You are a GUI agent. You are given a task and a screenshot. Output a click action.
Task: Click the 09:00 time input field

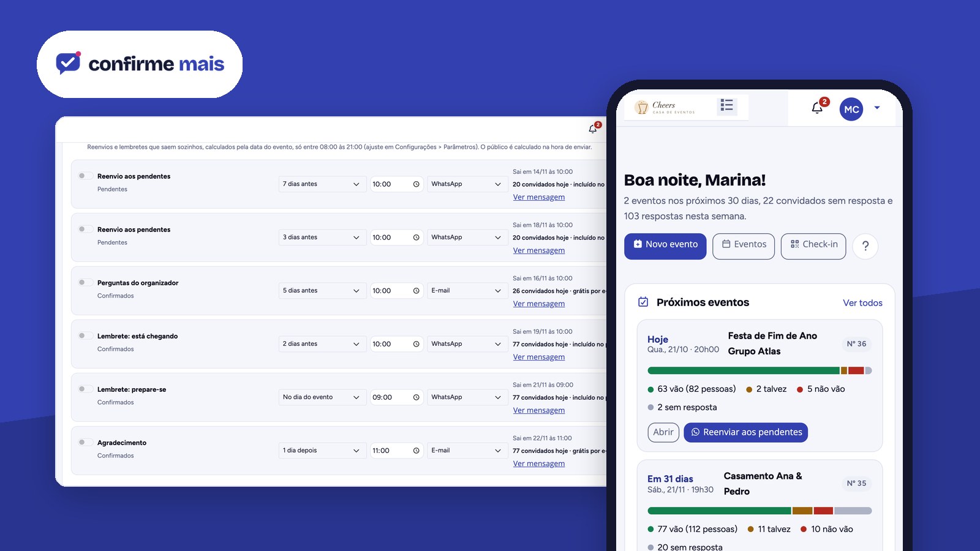click(x=397, y=397)
